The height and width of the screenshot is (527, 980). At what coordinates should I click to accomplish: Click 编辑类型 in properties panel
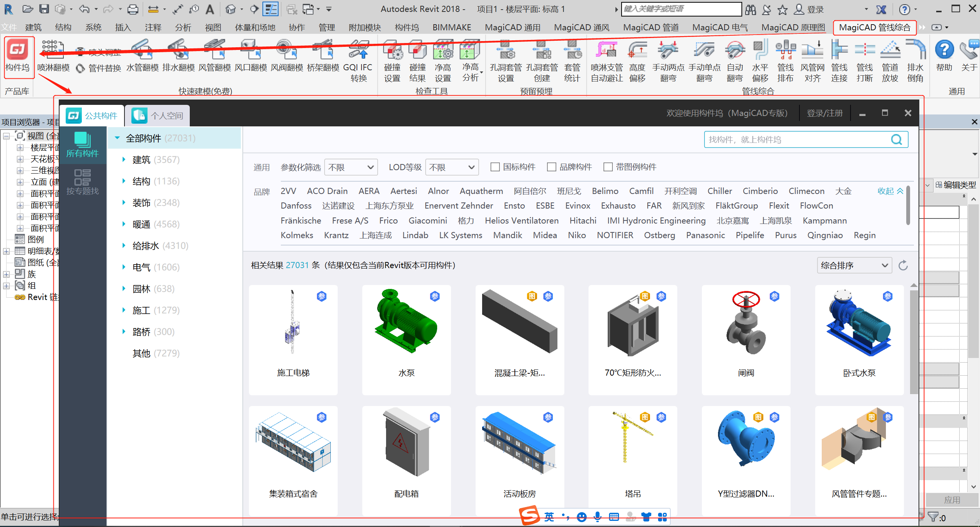956,185
